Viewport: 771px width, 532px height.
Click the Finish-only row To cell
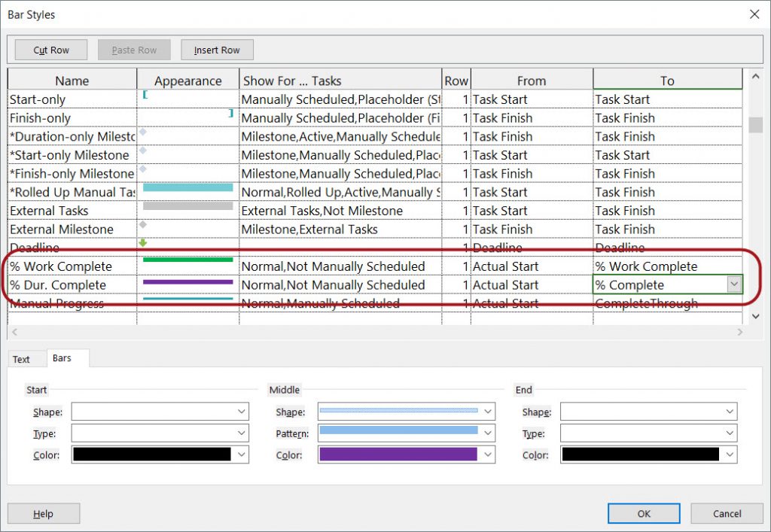668,118
